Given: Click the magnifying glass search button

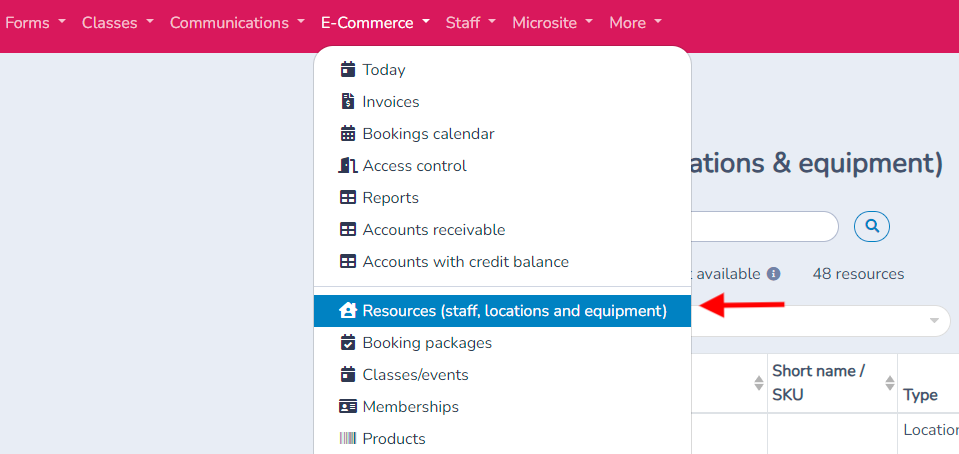Looking at the screenshot, I should 872,227.
